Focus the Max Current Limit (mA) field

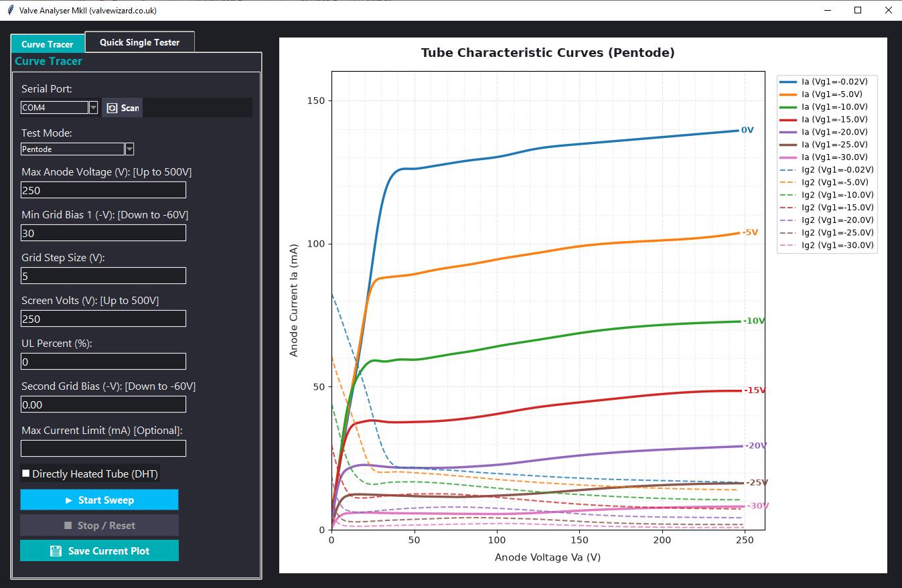coord(103,448)
